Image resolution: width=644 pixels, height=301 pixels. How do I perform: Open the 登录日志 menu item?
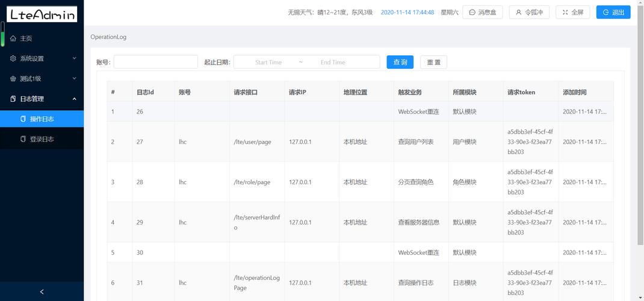42,139
